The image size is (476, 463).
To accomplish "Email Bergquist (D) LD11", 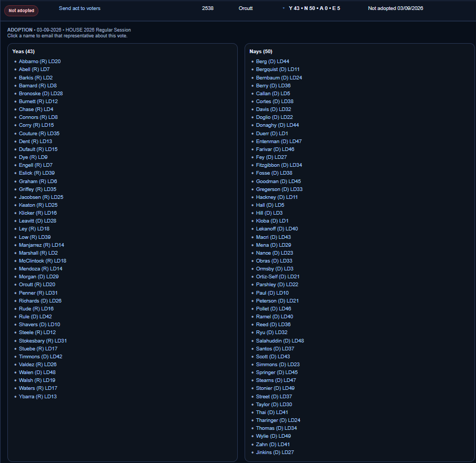I will click(x=278, y=69).
